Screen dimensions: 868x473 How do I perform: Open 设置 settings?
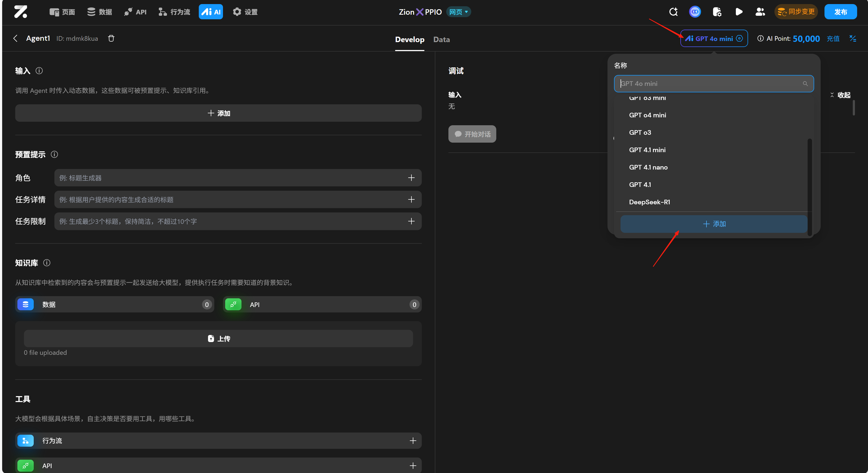coord(245,12)
